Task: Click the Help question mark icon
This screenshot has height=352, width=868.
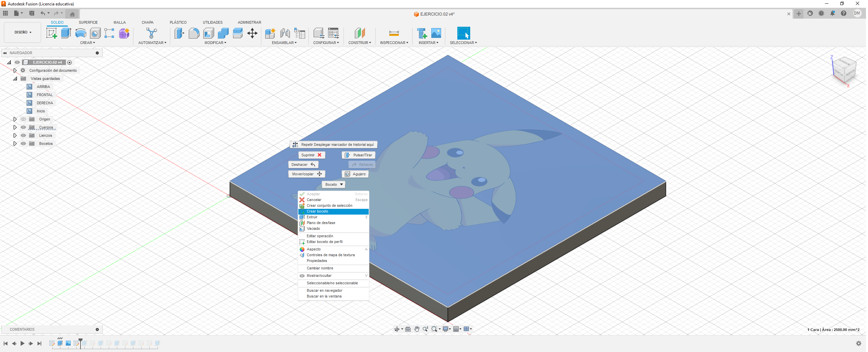Action: (x=843, y=13)
